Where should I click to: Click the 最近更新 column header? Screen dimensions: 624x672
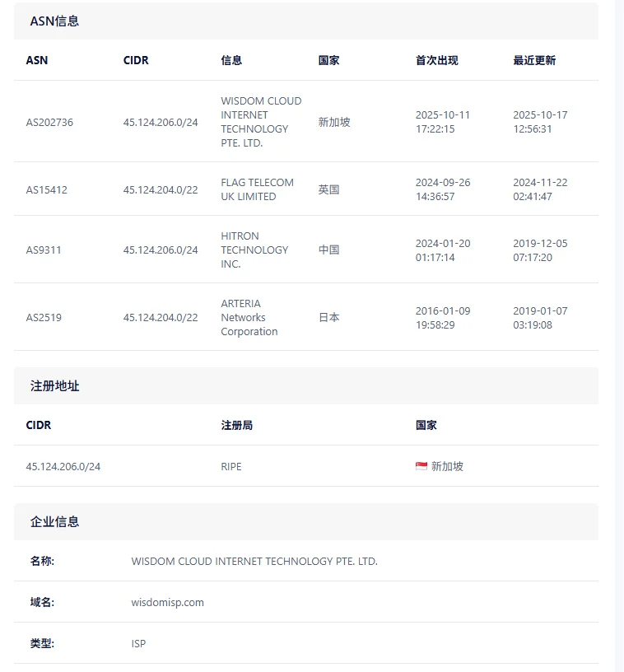coord(534,60)
